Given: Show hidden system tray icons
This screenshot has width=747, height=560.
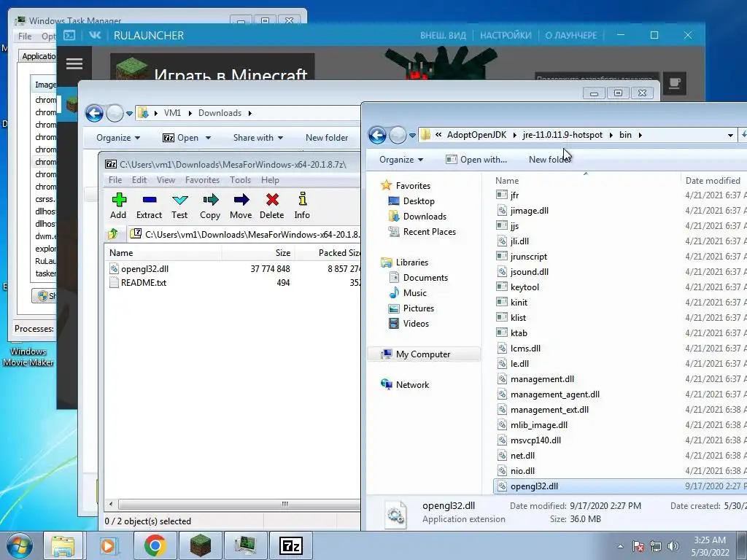Looking at the screenshot, I should (x=620, y=546).
